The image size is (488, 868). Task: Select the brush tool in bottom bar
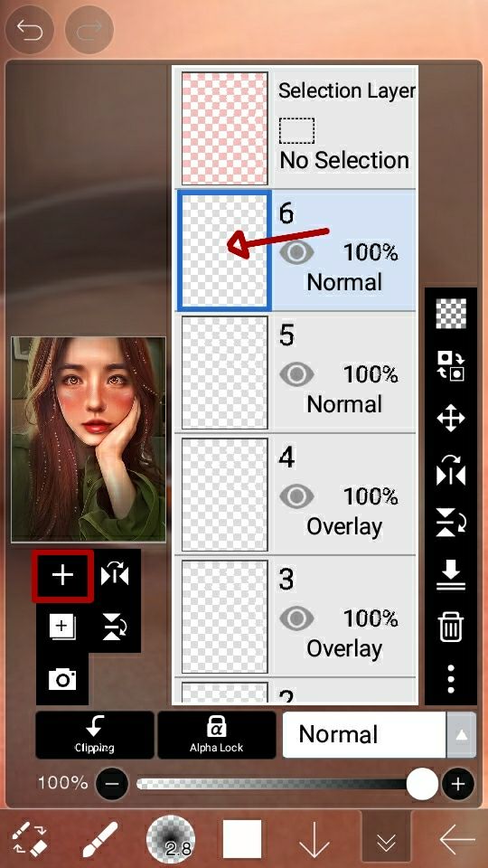click(x=100, y=839)
